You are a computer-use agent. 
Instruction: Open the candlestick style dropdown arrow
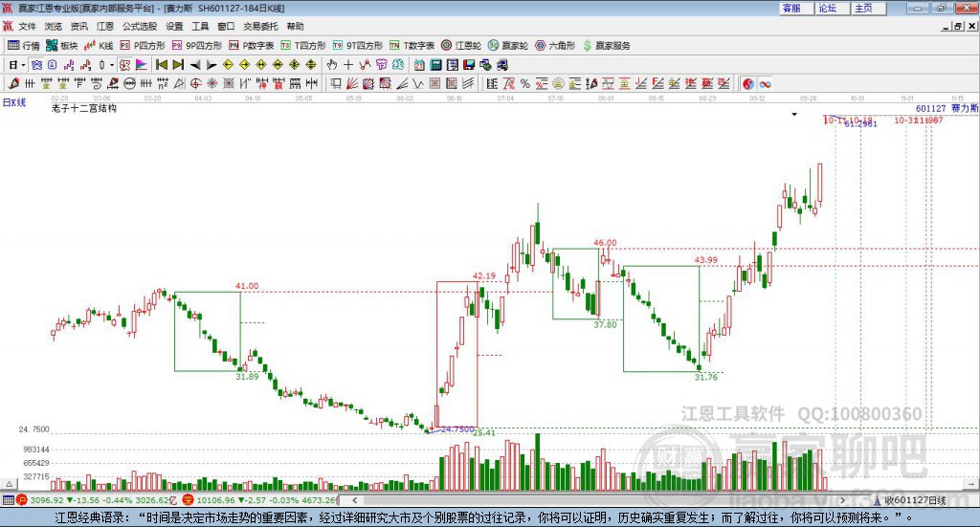112,65
